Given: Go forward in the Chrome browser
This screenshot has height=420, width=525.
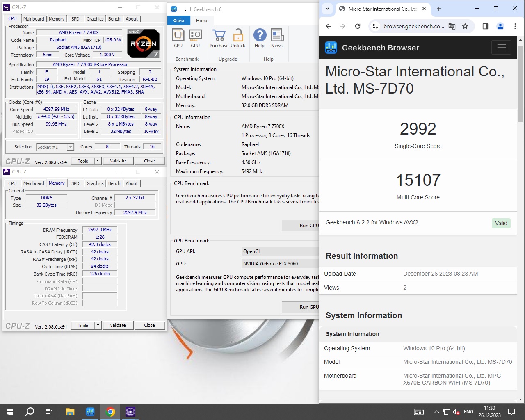Looking at the screenshot, I should point(343,26).
